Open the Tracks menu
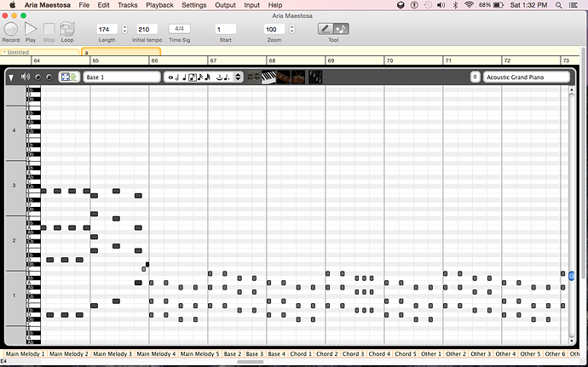 (x=127, y=5)
